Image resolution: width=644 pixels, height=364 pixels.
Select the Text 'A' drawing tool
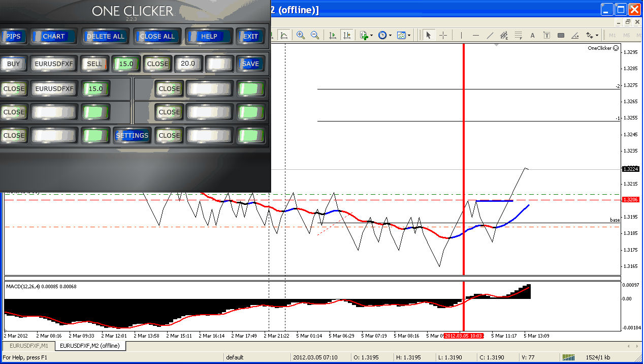point(532,35)
